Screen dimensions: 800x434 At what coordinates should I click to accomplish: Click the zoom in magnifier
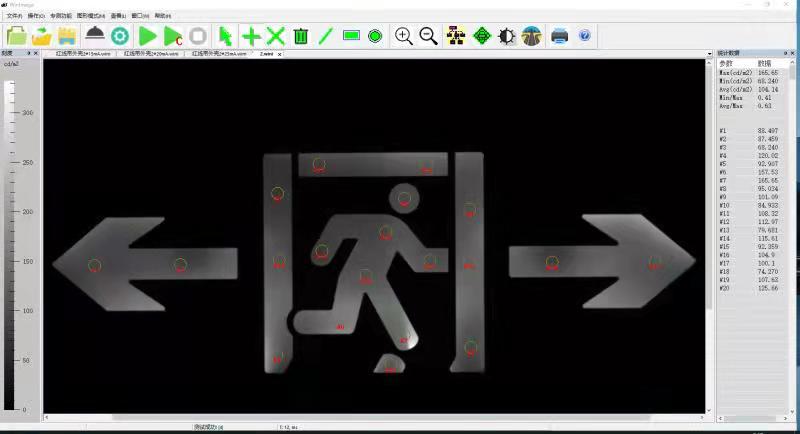pyautogui.click(x=404, y=36)
